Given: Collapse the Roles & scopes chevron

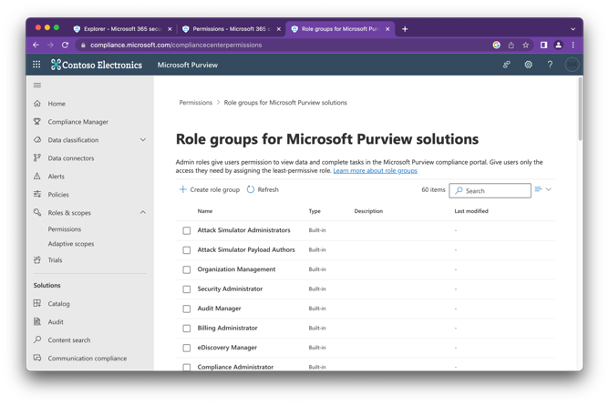Looking at the screenshot, I should (x=143, y=212).
